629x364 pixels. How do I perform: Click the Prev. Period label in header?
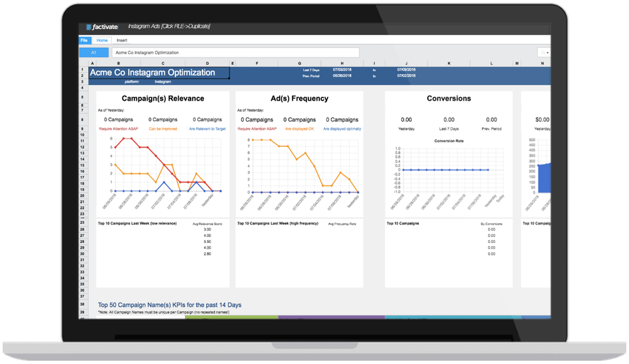point(311,76)
